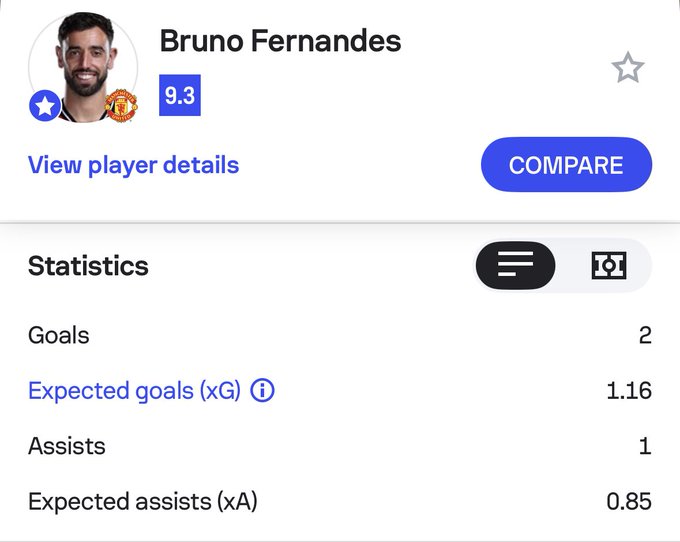
Task: Favorite the player with the star outline icon
Action: click(628, 68)
